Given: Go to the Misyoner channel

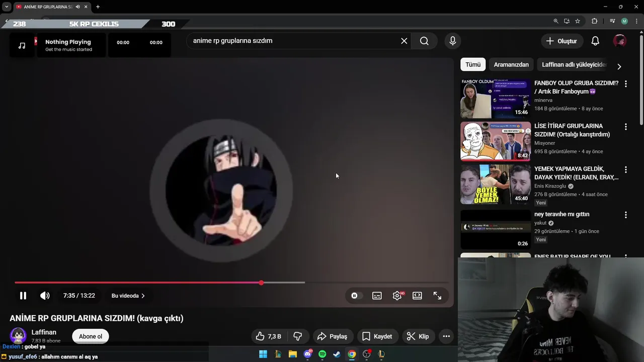Looking at the screenshot, I should tap(545, 143).
